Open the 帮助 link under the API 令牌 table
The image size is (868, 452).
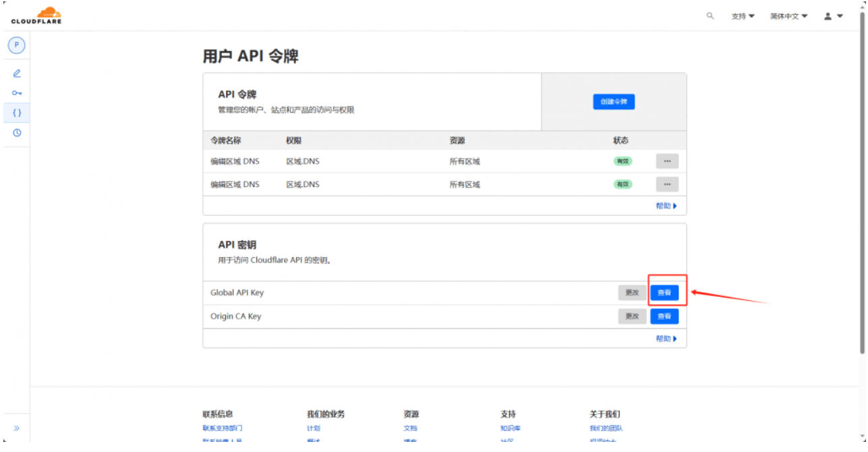coord(666,206)
